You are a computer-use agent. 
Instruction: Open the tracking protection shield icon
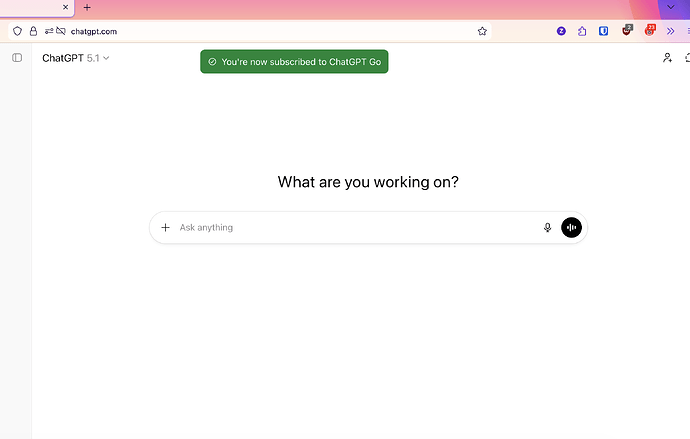click(x=17, y=31)
